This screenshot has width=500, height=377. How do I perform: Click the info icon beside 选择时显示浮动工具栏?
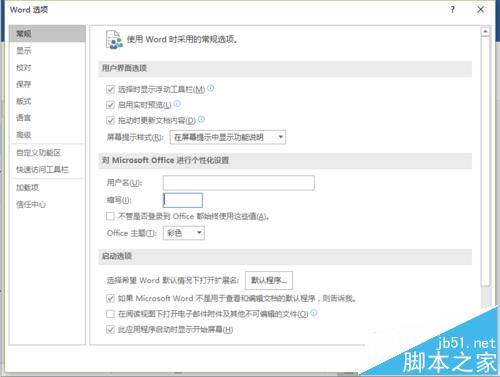pos(210,88)
